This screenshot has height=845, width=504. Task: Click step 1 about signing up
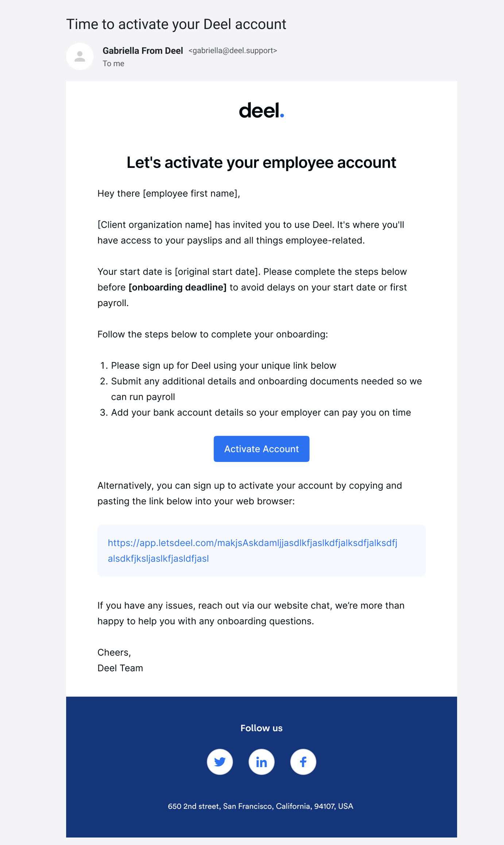pyautogui.click(x=223, y=366)
